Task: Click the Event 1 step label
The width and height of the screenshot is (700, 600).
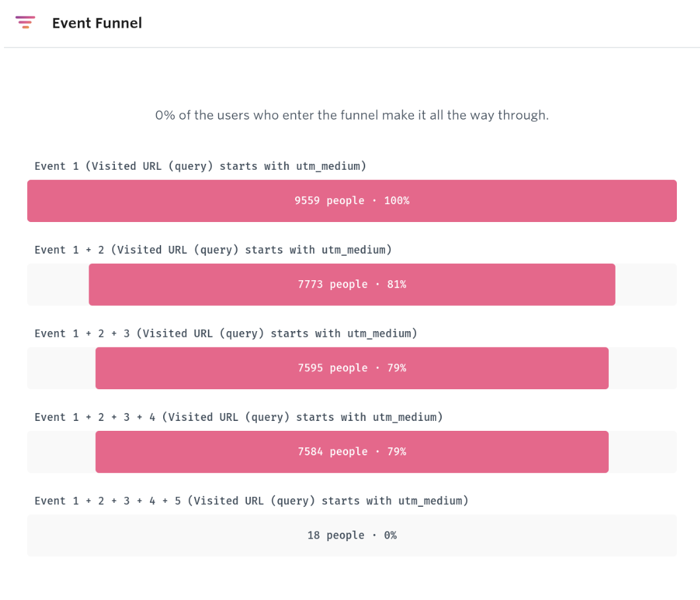Action: [201, 167]
